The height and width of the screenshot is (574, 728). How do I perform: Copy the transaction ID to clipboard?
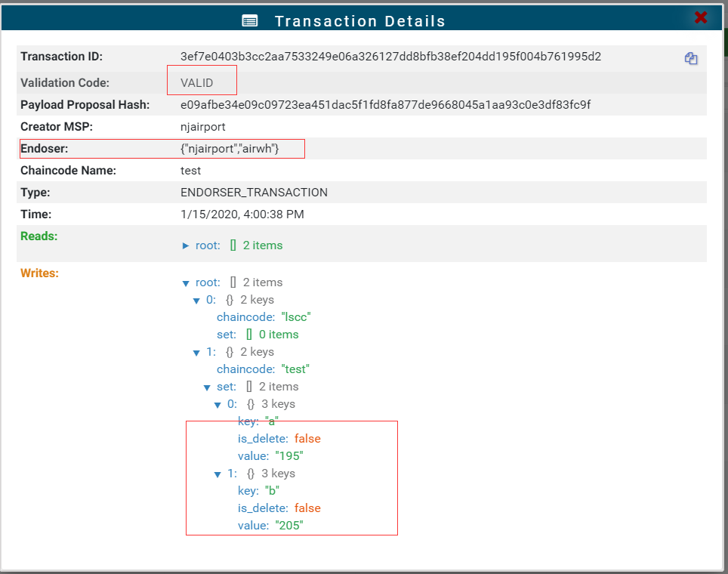(x=690, y=58)
